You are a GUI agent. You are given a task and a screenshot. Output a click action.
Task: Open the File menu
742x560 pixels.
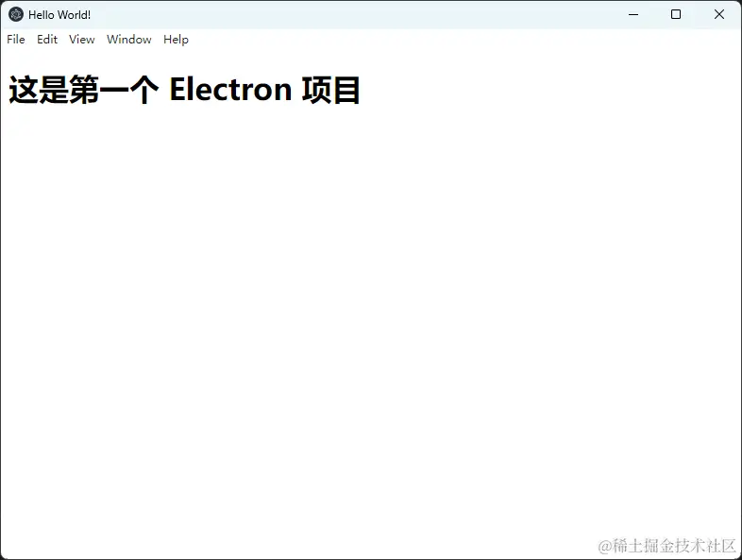point(16,40)
